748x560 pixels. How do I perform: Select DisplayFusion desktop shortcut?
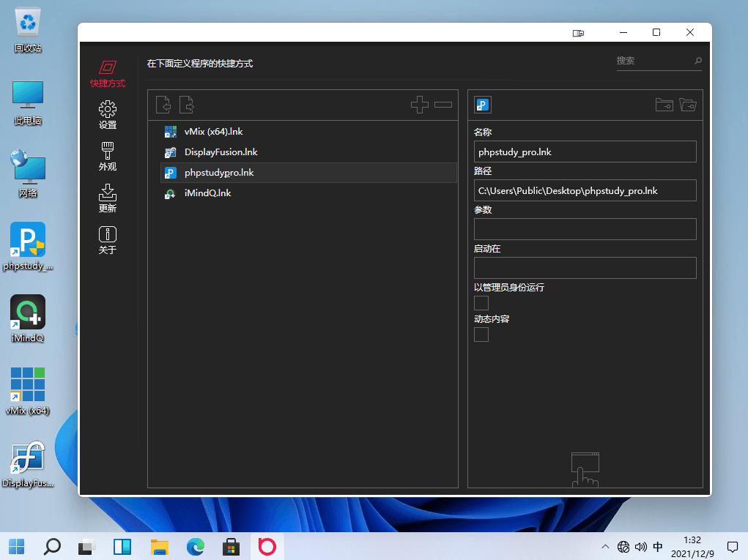point(28,464)
